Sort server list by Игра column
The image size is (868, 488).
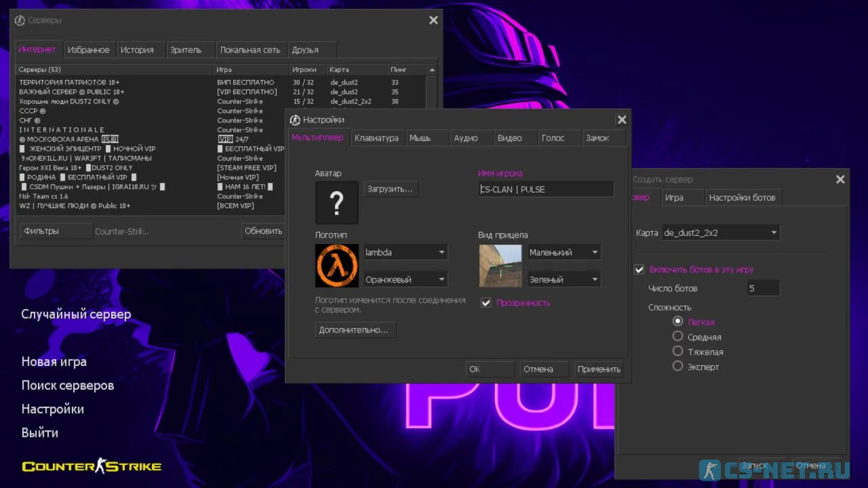(x=252, y=70)
